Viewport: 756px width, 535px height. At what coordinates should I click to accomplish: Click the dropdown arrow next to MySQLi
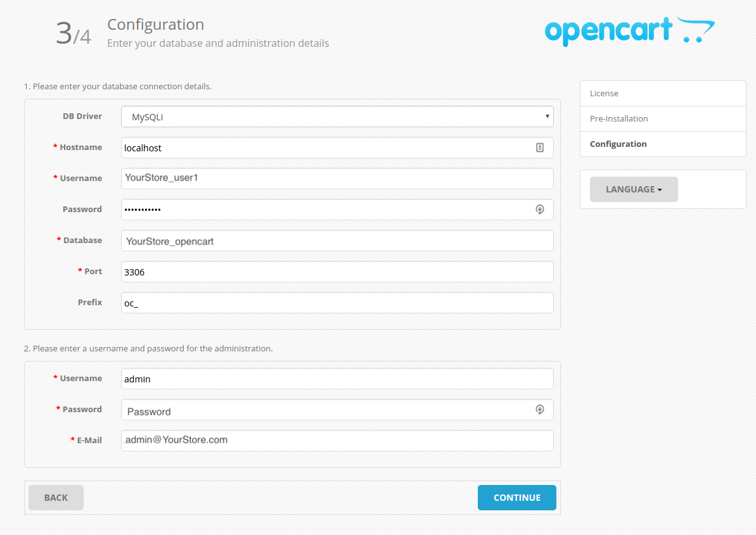tap(546, 116)
